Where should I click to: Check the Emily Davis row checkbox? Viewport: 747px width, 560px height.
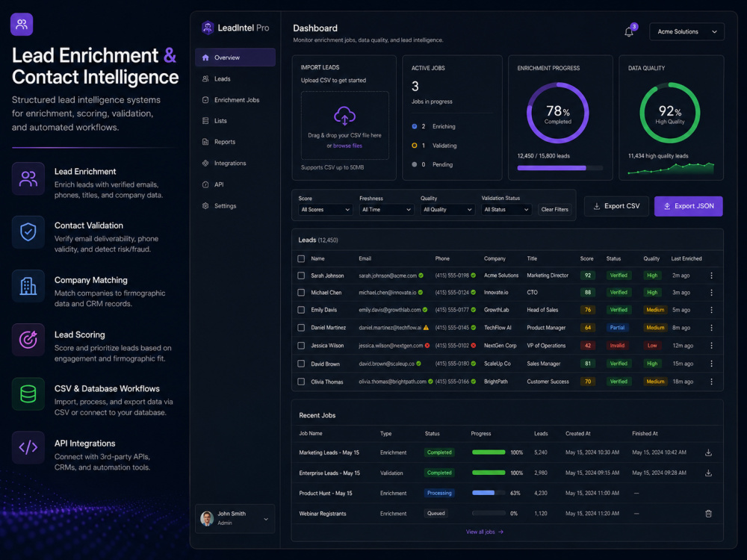click(301, 310)
